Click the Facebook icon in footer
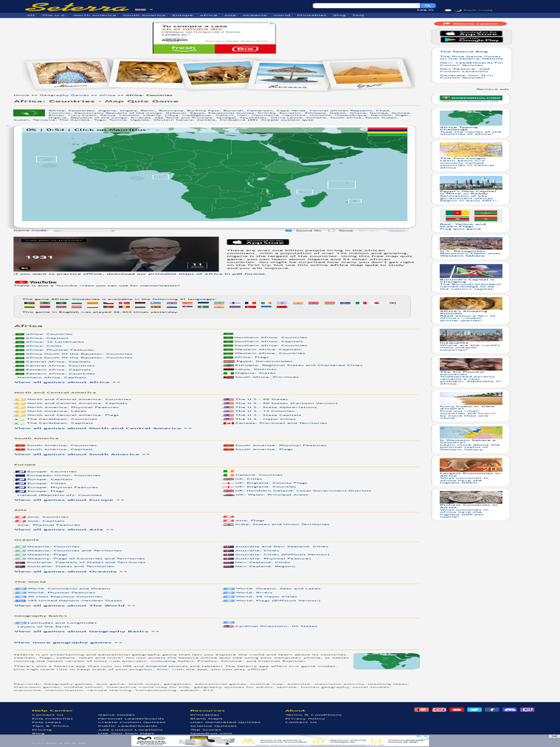 pyautogui.click(x=491, y=710)
